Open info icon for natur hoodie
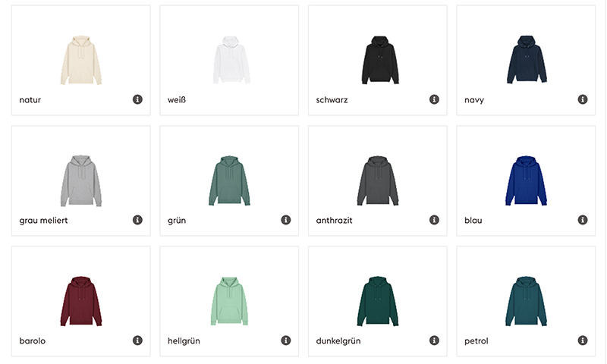 coord(137,99)
